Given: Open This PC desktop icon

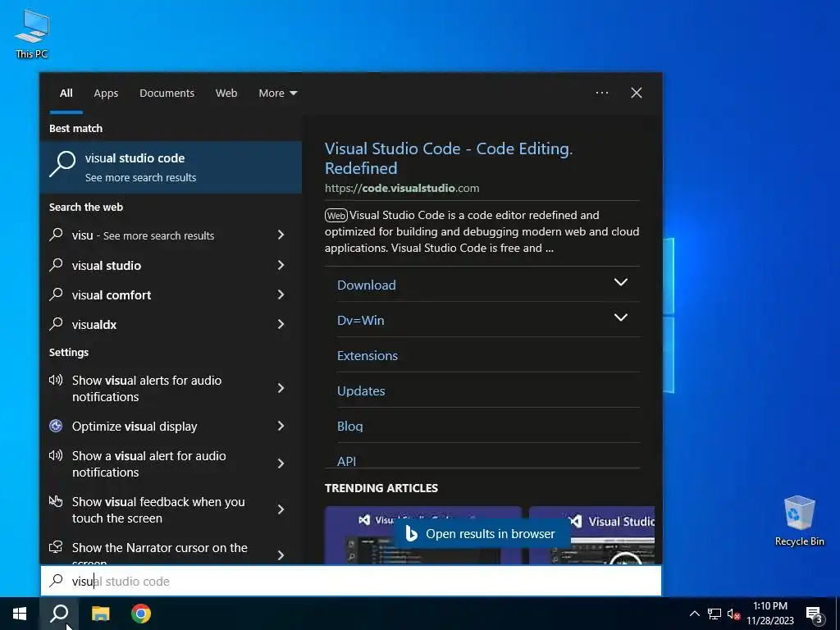Looking at the screenshot, I should click(x=32, y=34).
